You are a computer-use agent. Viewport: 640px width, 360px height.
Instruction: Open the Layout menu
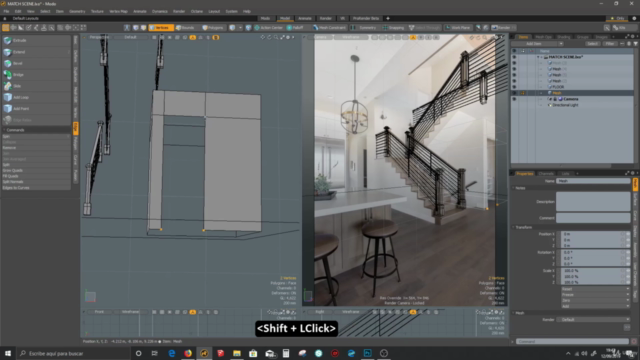coord(214,11)
